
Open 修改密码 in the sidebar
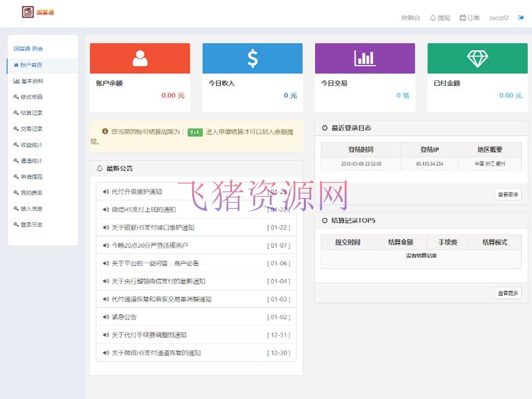pos(43,97)
